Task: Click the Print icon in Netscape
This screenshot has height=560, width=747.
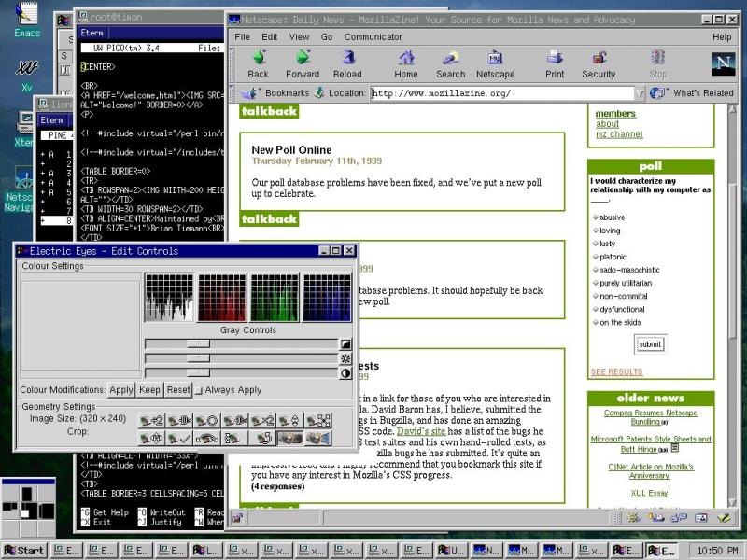Action: coord(555,63)
